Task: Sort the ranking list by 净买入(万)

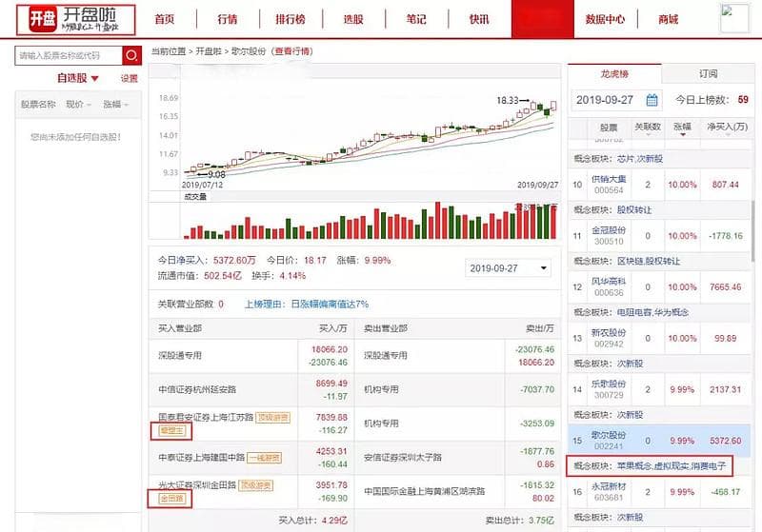Action: [x=727, y=128]
